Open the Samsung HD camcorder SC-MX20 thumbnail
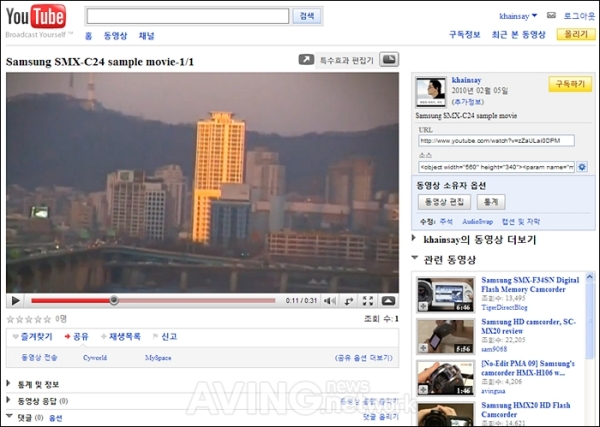This screenshot has width=600, height=427. click(x=445, y=336)
